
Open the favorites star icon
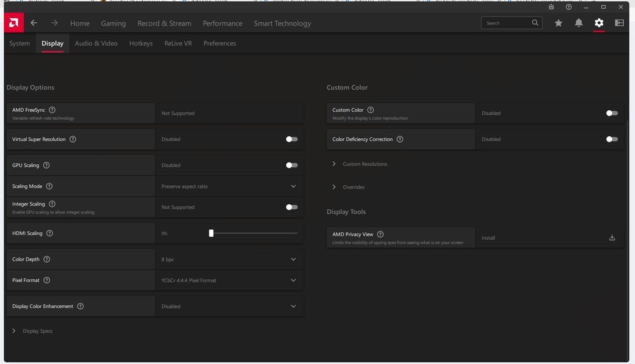pos(558,23)
